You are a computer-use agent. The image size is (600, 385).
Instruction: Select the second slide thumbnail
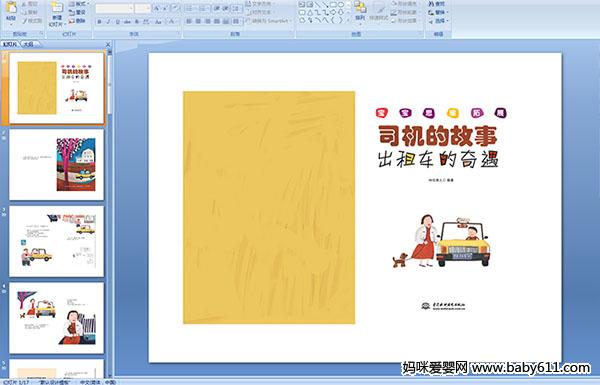[57, 165]
